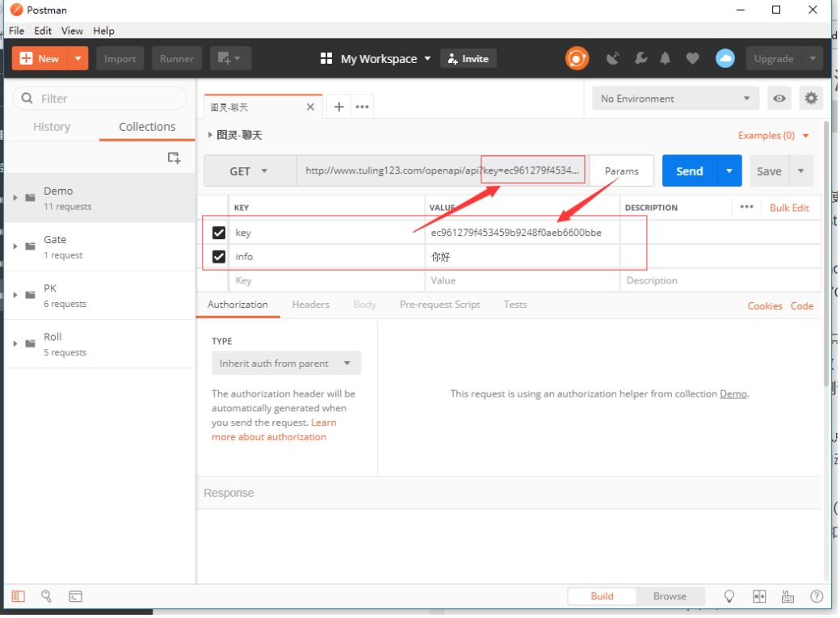Uncheck the info parameter checkbox
The height and width of the screenshot is (618, 840).
[219, 257]
